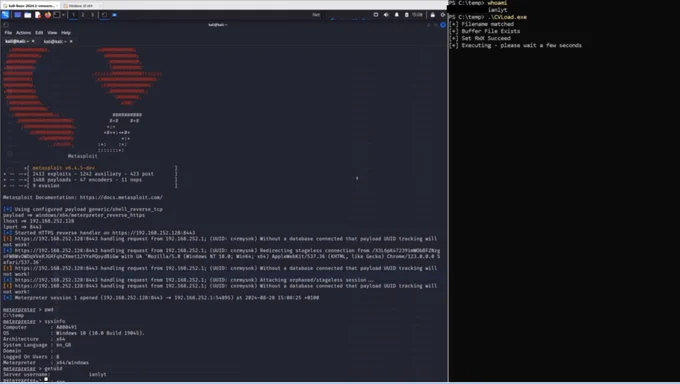Expand the terminal launcher dropdown arrow
680x384 pixels.
[63, 15]
